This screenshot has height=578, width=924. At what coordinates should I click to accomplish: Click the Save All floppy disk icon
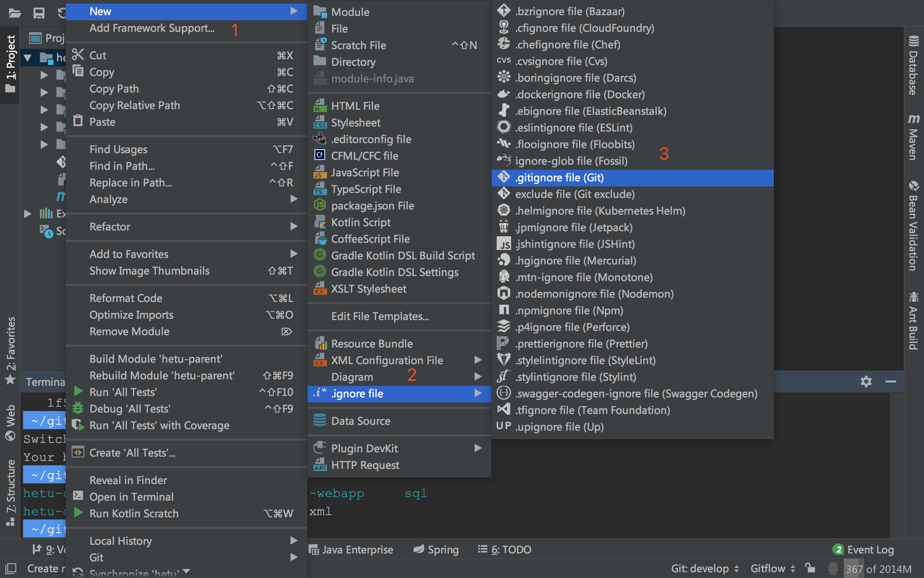point(39,13)
